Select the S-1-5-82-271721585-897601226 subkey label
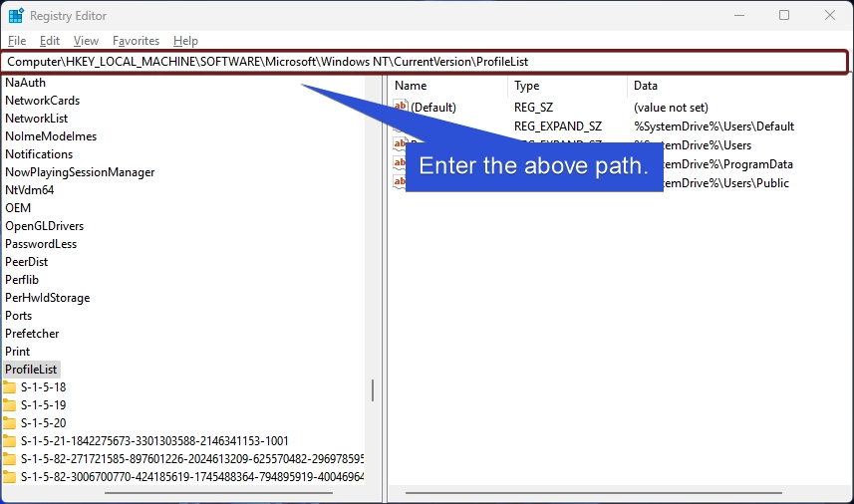854x504 pixels. pos(192,459)
